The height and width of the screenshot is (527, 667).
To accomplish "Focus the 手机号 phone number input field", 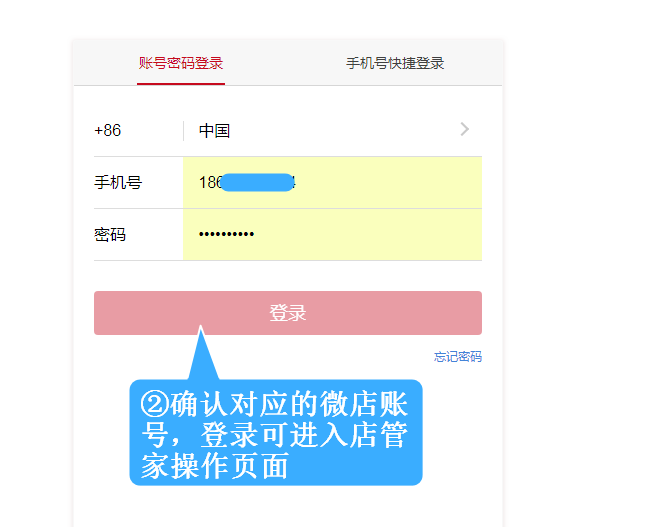I will [333, 182].
